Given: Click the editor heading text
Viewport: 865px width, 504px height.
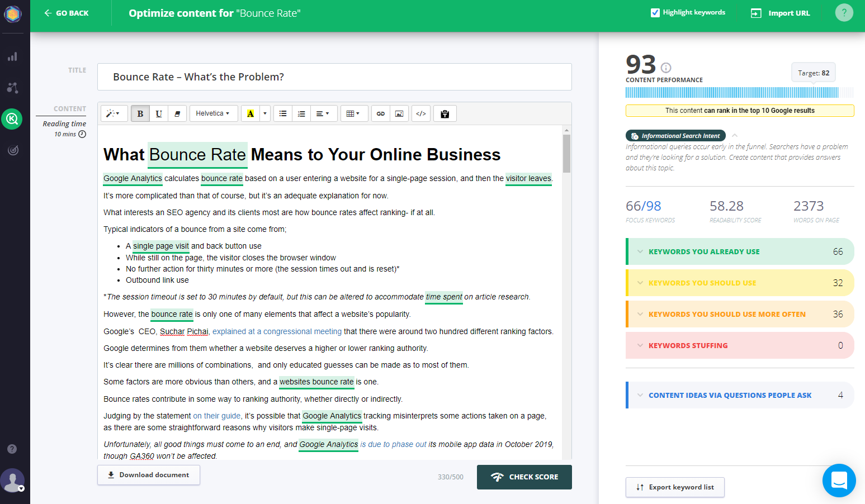Looking at the screenshot, I should [302, 155].
